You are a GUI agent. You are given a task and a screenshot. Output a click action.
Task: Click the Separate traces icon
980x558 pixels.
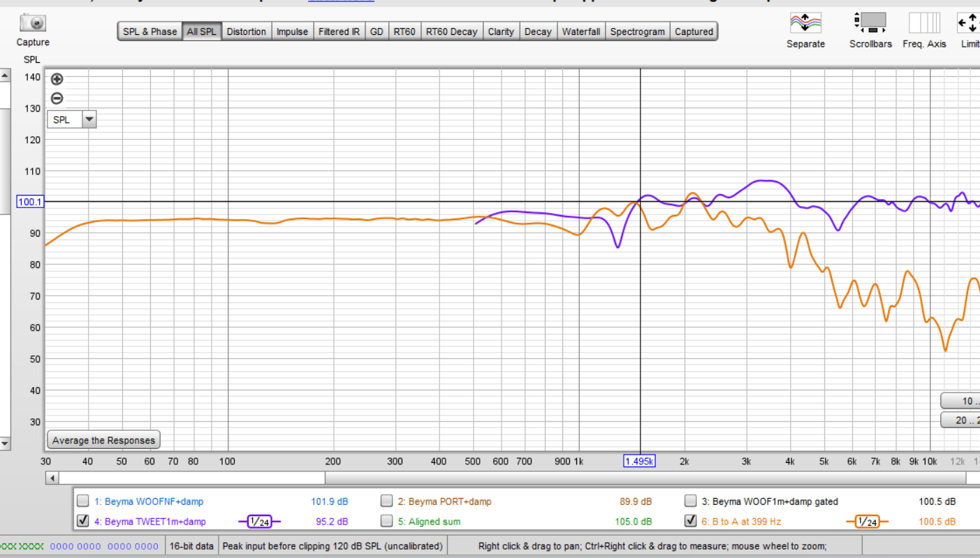click(x=805, y=23)
